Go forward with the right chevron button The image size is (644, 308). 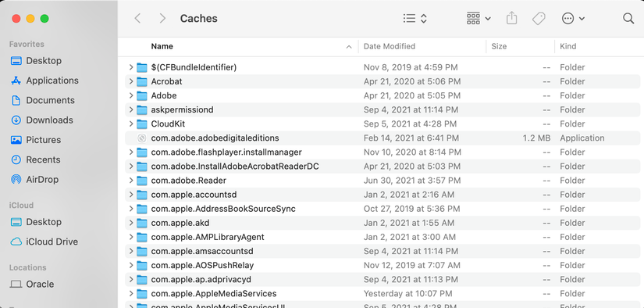tap(162, 19)
